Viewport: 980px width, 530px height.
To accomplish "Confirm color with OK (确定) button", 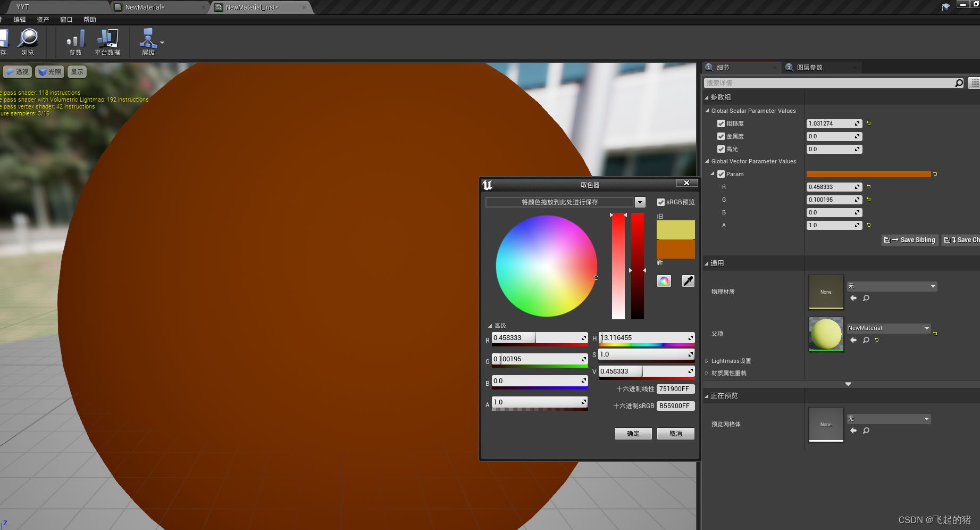I will tap(633, 434).
